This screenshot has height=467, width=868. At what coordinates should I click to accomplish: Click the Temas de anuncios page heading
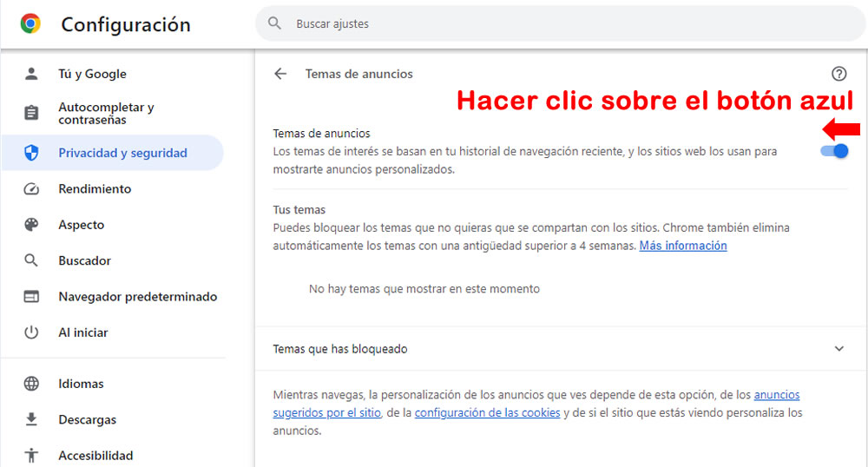358,74
